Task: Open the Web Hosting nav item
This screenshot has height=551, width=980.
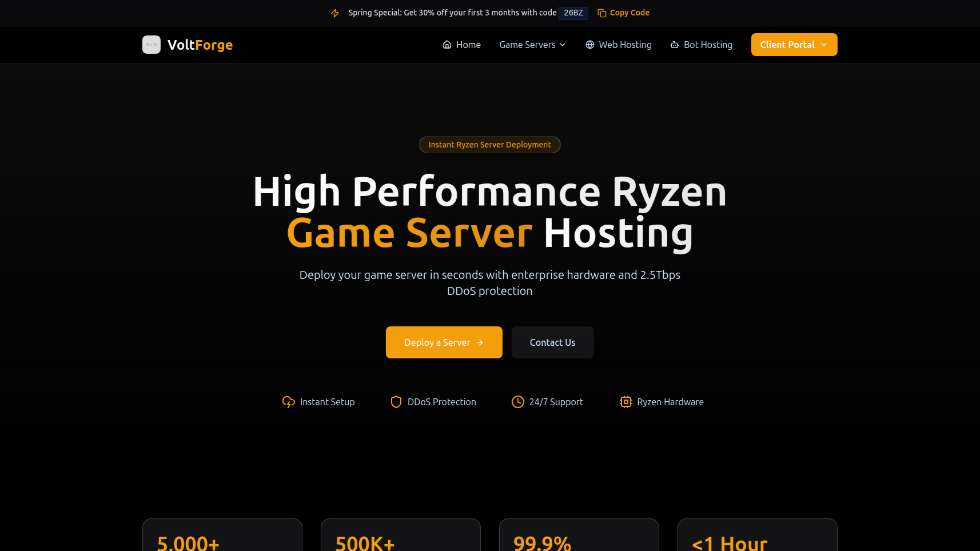Action: coord(625,45)
